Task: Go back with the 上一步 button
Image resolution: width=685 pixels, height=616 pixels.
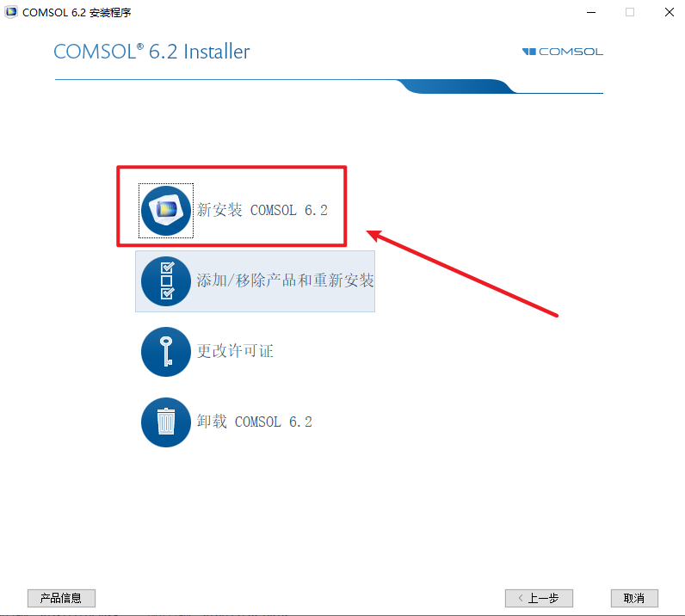Action: (539, 598)
